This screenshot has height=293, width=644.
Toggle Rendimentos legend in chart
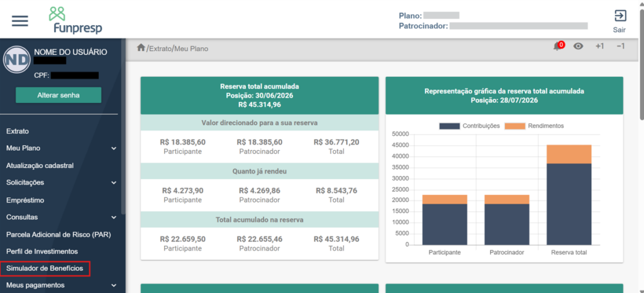[534, 126]
